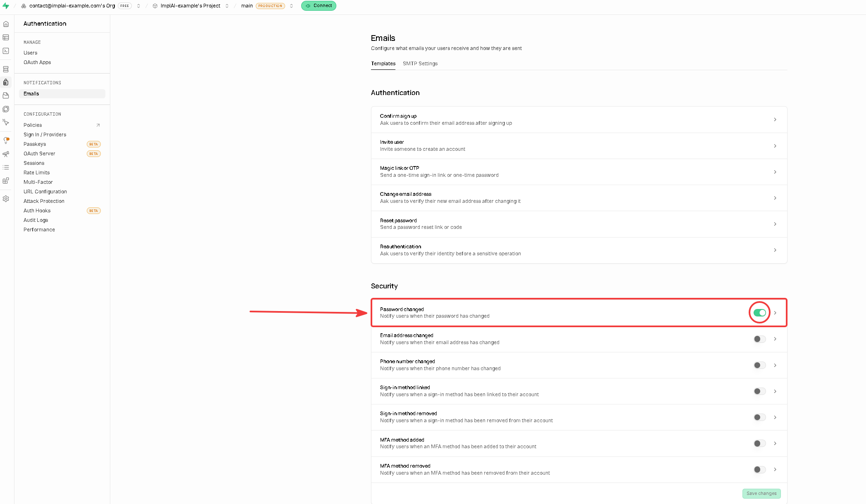
Task: Enable the Email address changed toggle
Action: [759, 339]
